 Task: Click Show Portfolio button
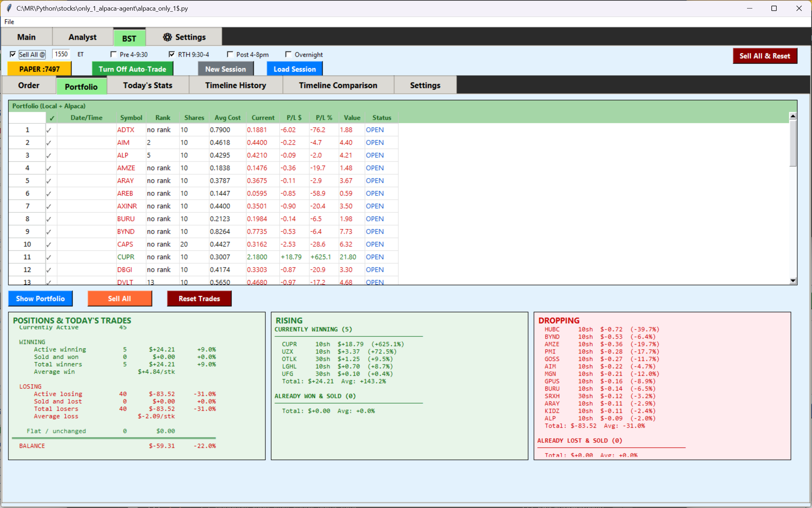coord(40,299)
